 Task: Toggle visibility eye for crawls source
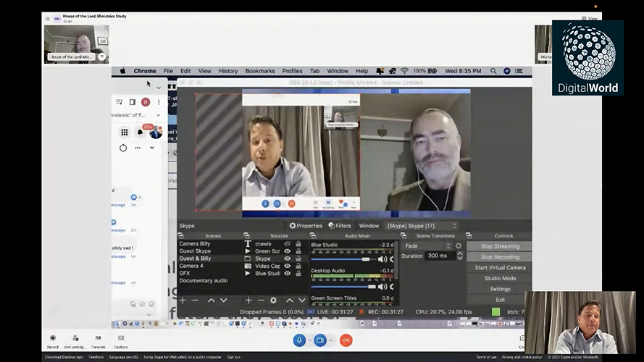tap(288, 244)
